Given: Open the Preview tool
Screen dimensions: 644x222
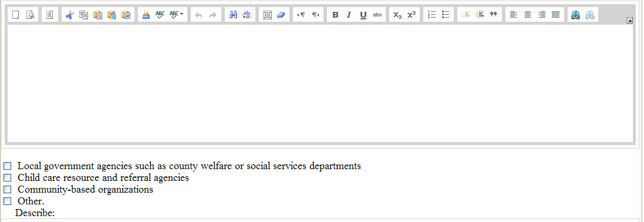Looking at the screenshot, I should point(30,15).
